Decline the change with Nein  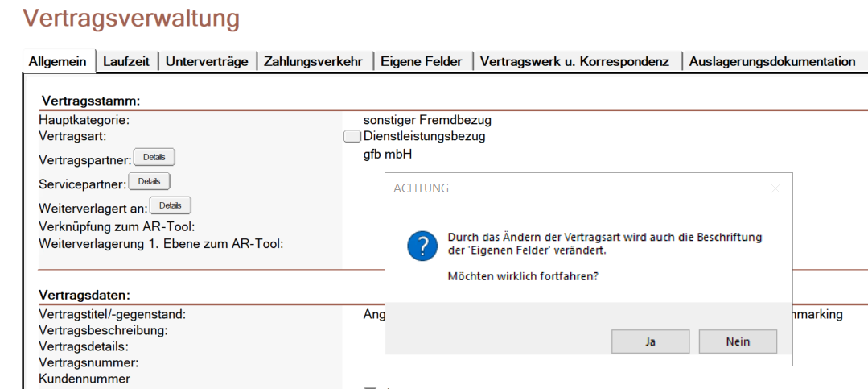point(738,341)
